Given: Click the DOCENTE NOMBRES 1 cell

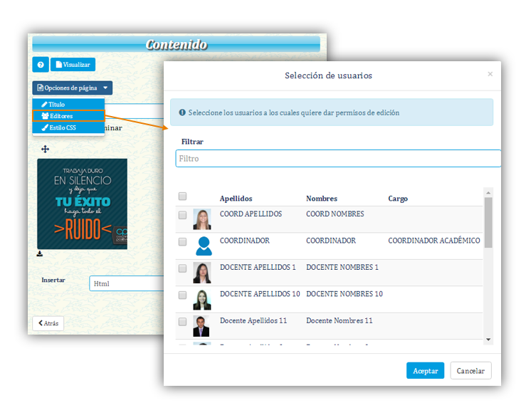Looking at the screenshot, I should click(x=342, y=267).
